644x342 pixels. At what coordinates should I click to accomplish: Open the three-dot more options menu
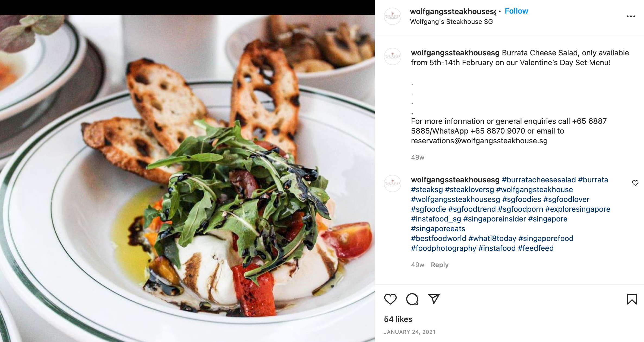click(631, 16)
